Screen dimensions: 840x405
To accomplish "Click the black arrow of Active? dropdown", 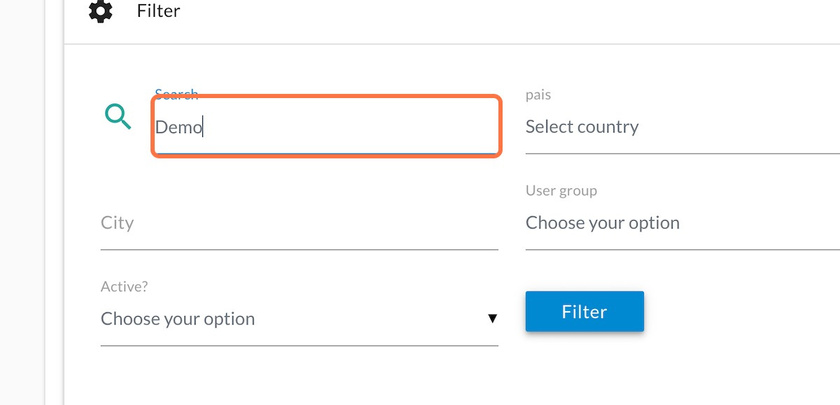I will pos(492,319).
